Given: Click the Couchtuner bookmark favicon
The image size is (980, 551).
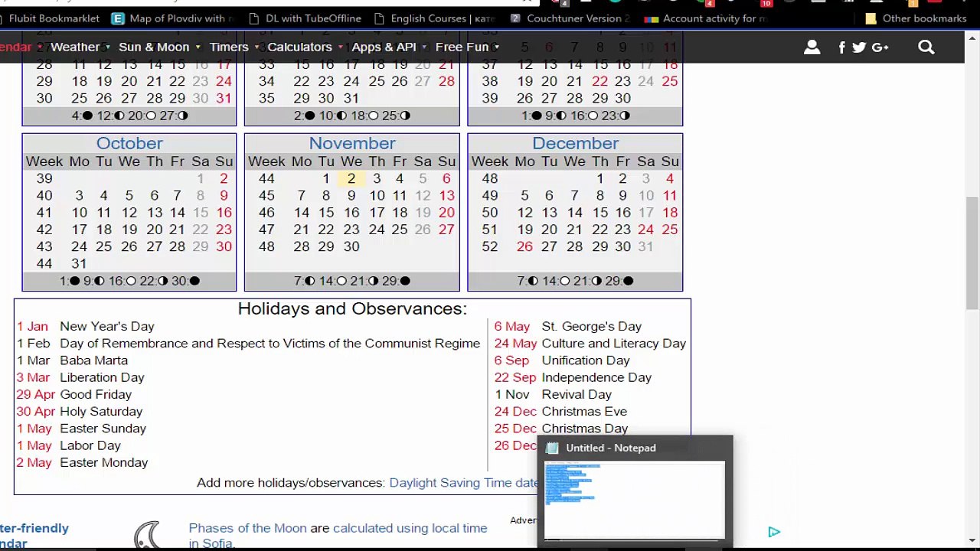Looking at the screenshot, I should (x=515, y=18).
